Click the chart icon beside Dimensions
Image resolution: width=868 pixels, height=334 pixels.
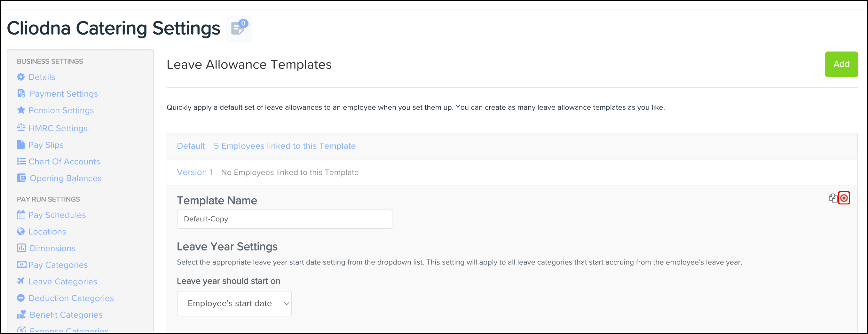(x=21, y=248)
